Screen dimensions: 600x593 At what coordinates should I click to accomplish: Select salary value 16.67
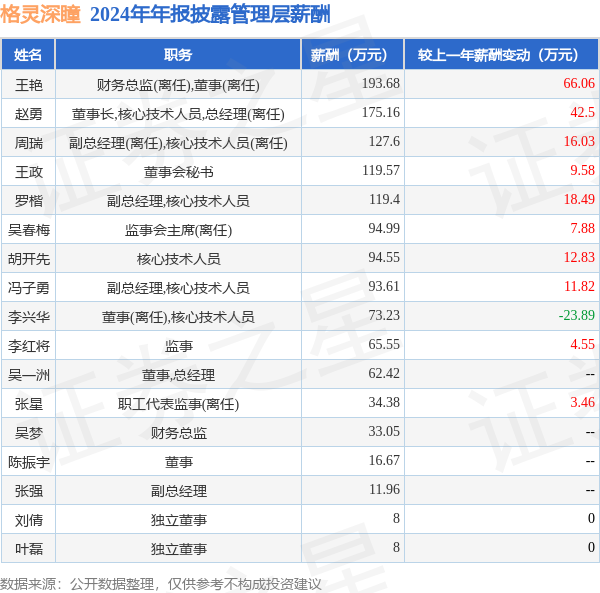click(x=384, y=461)
